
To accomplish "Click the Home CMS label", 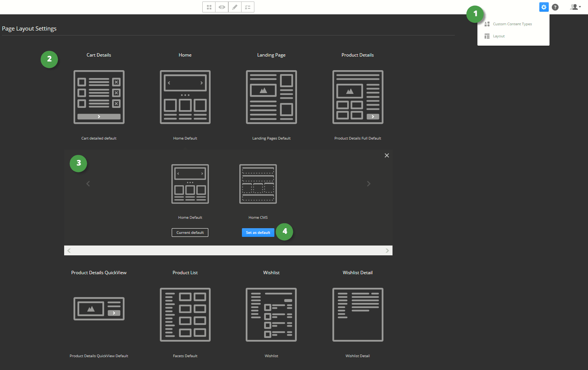I will 258,218.
